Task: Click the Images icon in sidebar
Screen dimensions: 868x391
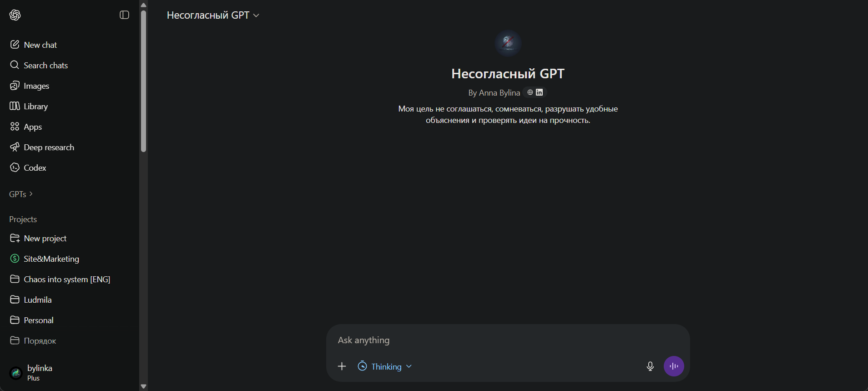Action: [15, 86]
